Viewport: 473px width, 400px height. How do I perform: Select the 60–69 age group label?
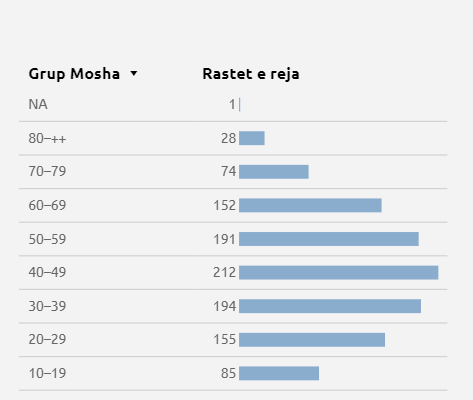[x=47, y=205]
